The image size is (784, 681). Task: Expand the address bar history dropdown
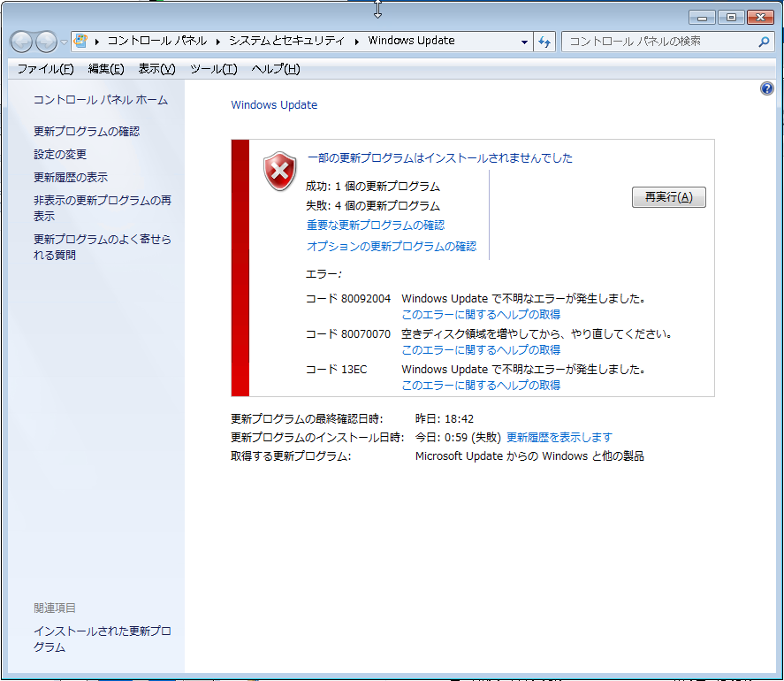tap(524, 42)
